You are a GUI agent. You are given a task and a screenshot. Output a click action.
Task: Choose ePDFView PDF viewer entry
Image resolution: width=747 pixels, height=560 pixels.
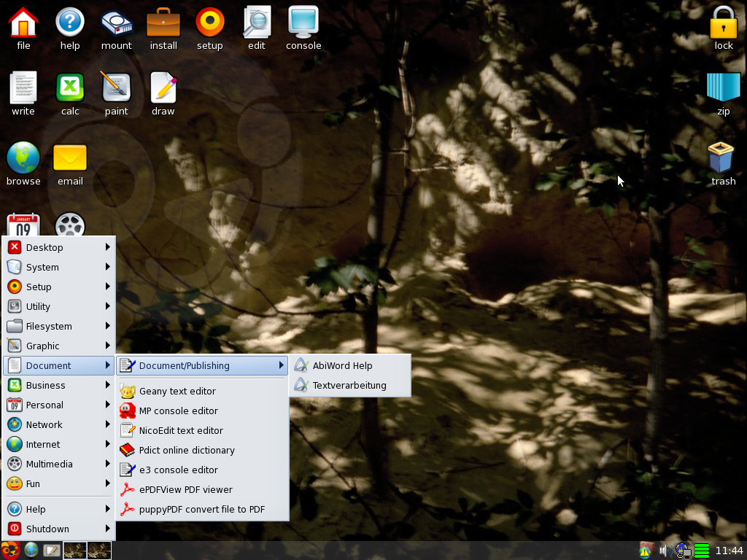(185, 489)
